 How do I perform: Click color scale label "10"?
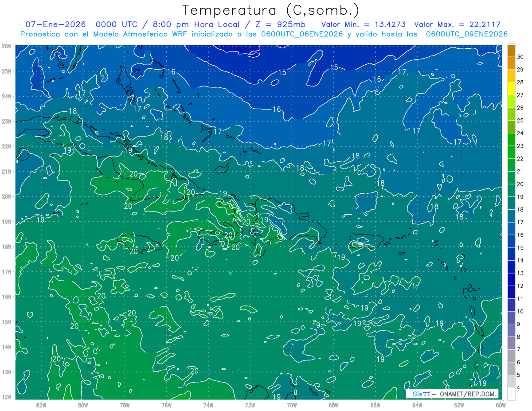click(520, 311)
